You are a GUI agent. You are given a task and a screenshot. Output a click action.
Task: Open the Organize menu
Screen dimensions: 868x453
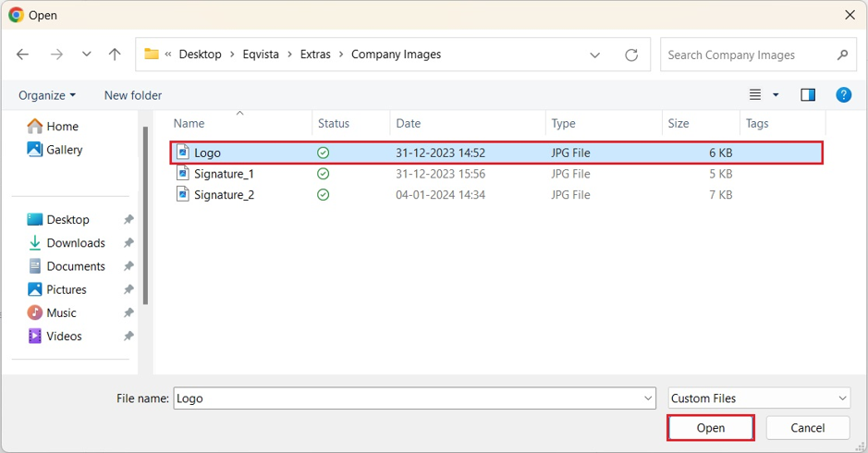(x=47, y=95)
